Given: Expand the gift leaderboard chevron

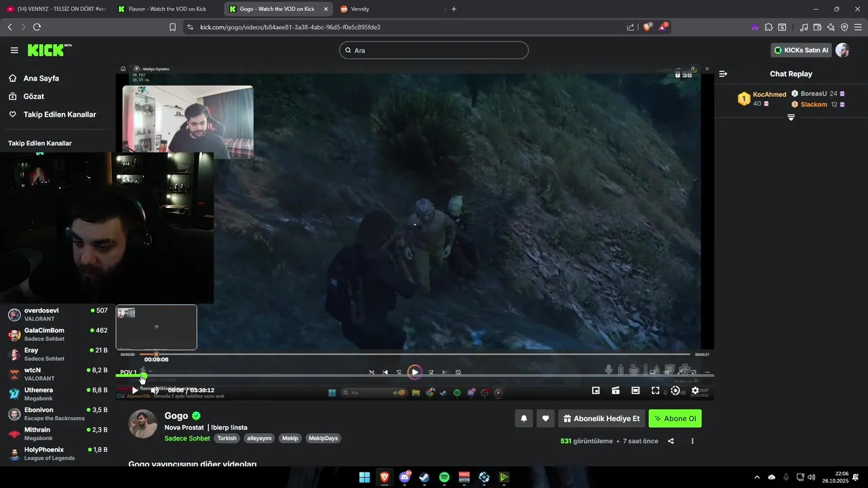Looking at the screenshot, I should tap(791, 117).
